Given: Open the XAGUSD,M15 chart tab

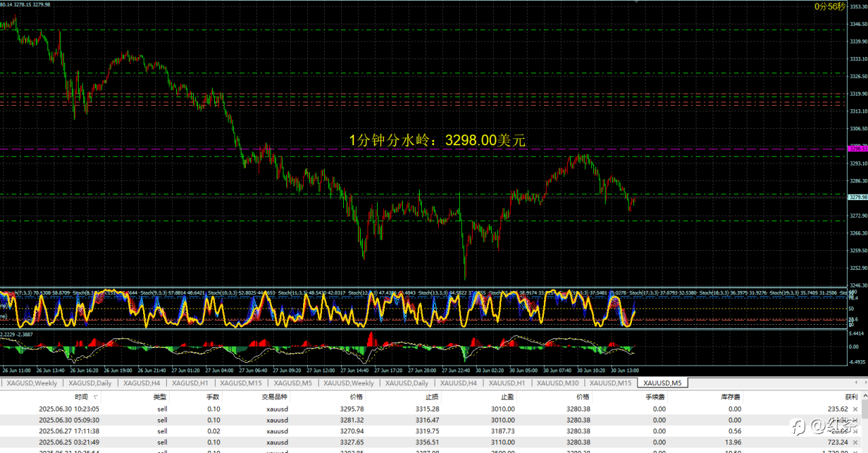Looking at the screenshot, I should point(241,383).
